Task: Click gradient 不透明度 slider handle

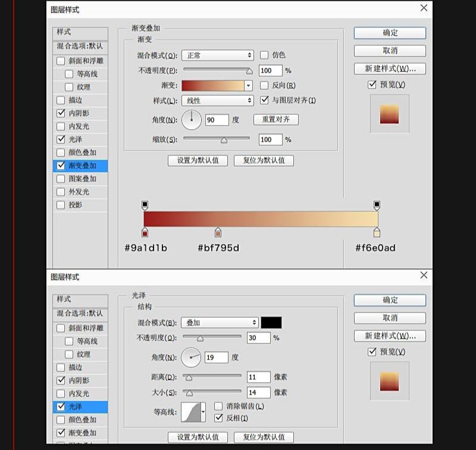Action: (x=249, y=71)
